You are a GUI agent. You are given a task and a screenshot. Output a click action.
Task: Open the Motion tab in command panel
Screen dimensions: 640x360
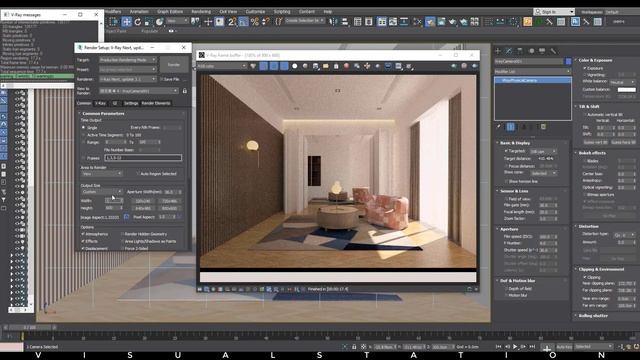click(x=531, y=51)
